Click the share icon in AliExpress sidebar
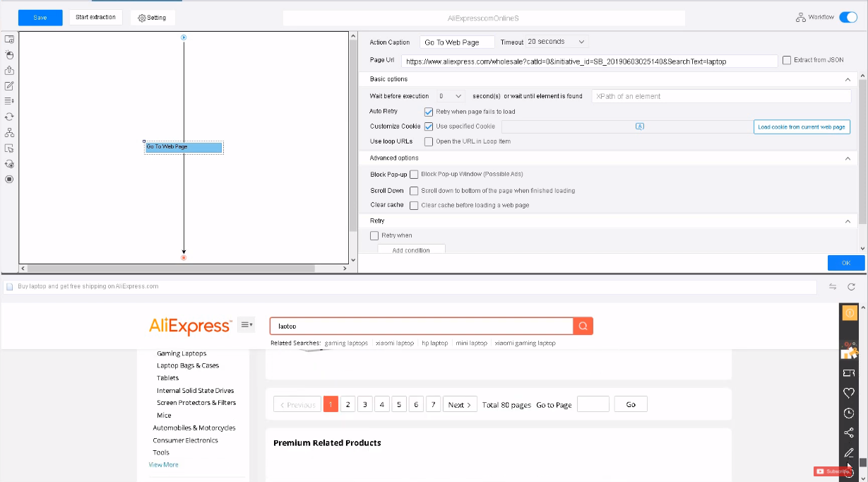The height and width of the screenshot is (482, 868). tap(849, 433)
